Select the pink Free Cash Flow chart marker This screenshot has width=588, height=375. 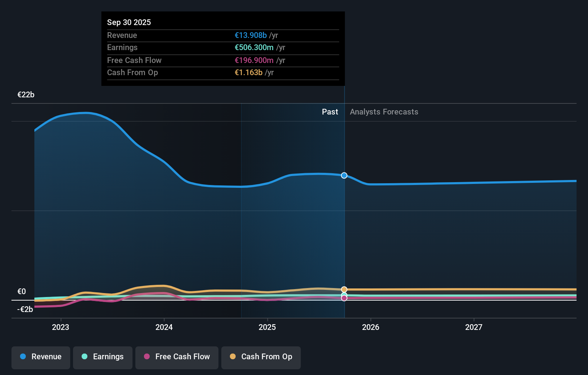[x=344, y=298]
